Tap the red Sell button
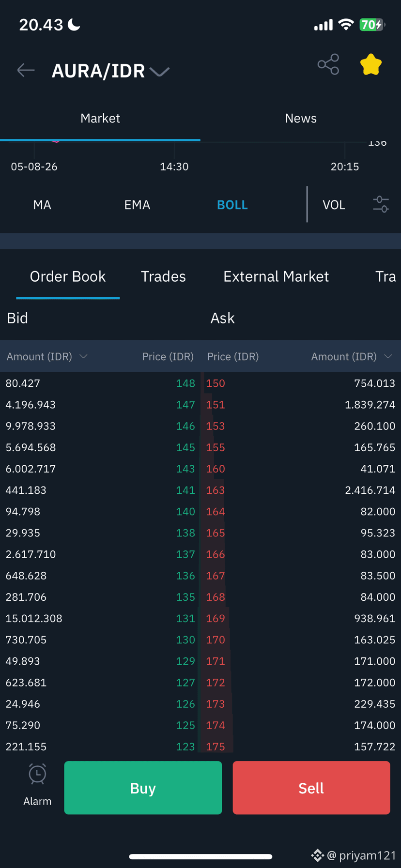This screenshot has height=868, width=401. (311, 788)
